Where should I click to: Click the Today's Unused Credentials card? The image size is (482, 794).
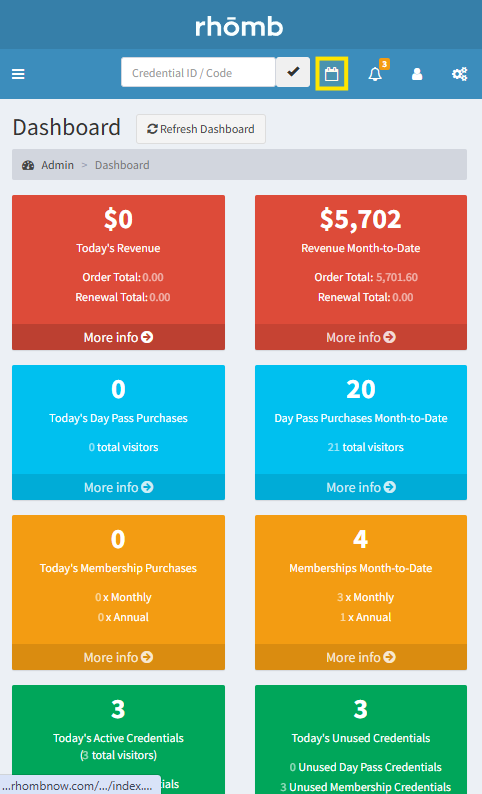pyautogui.click(x=361, y=739)
